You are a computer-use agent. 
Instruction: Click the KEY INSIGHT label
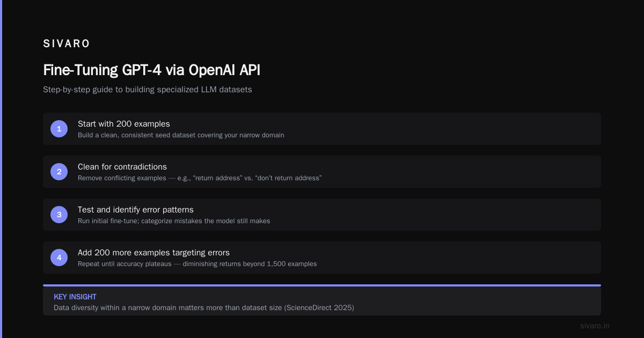[x=75, y=297]
